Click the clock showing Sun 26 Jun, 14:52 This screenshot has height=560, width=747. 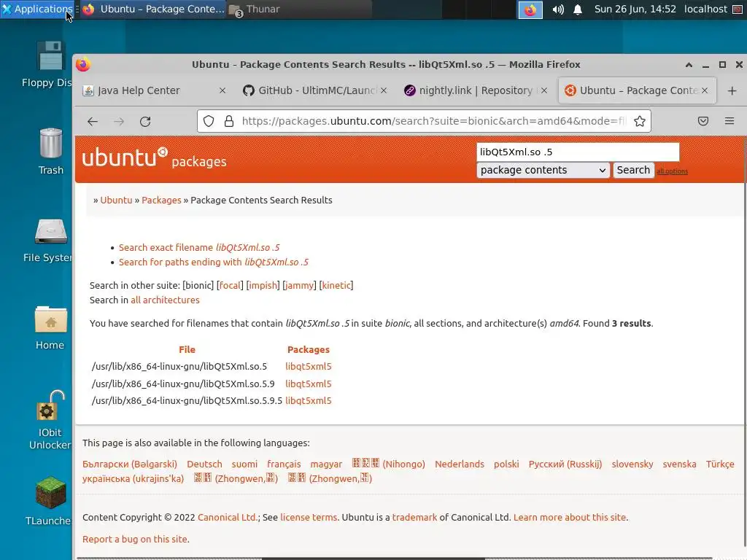click(635, 9)
